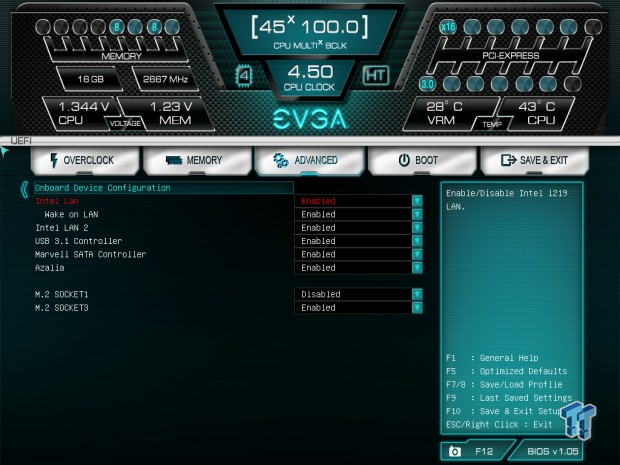Image resolution: width=620 pixels, height=465 pixels.
Task: Click the BIOS v1.05 version label
Action: [552, 451]
